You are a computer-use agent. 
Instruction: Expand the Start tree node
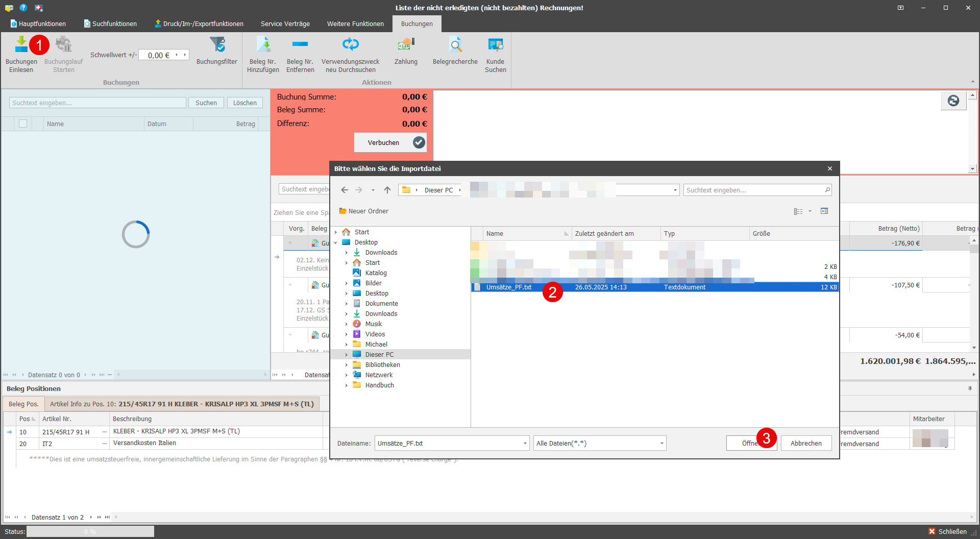(336, 232)
